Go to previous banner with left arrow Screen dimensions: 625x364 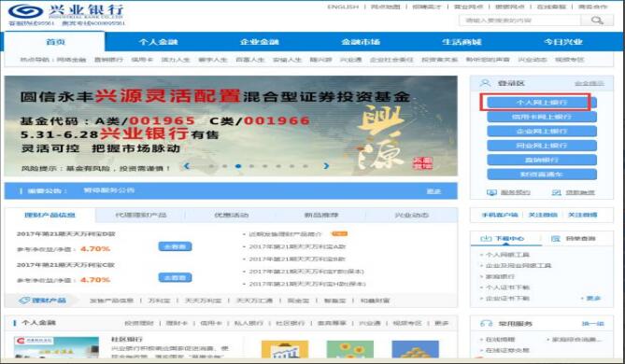(x=186, y=166)
